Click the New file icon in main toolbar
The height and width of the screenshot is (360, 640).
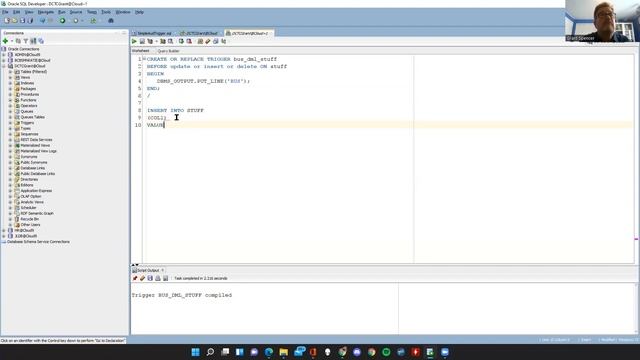click(7, 20)
